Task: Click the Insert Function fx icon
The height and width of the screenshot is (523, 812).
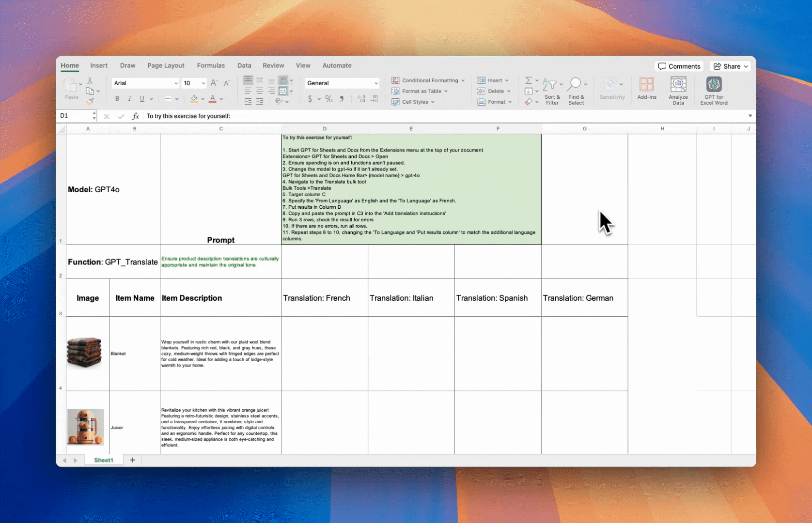Action: click(136, 116)
